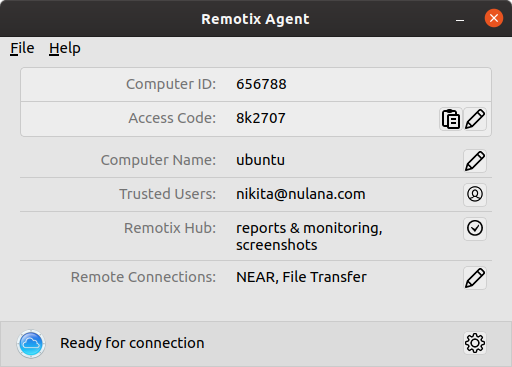Click reports & monitoring, screenshots text
This screenshot has width=512, height=367.
click(x=309, y=236)
